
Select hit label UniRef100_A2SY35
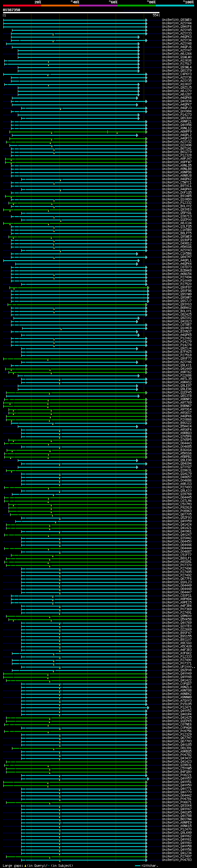[177, 81]
